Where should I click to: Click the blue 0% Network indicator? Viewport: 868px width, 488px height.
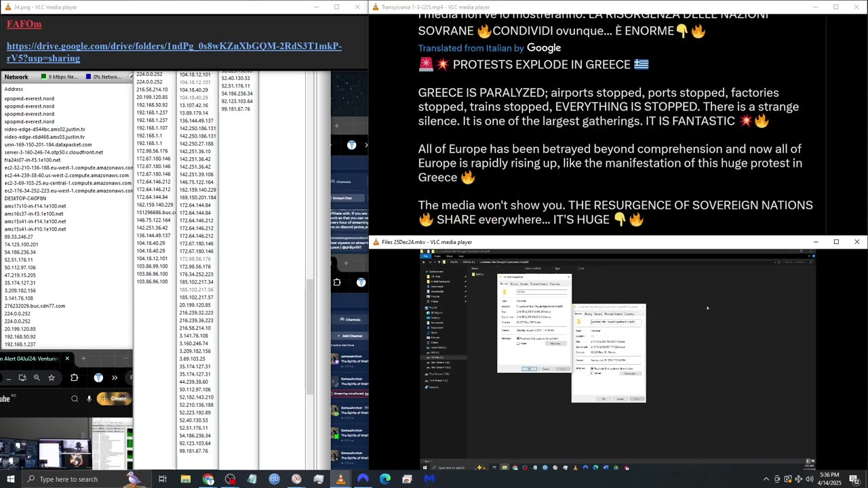[x=103, y=77]
